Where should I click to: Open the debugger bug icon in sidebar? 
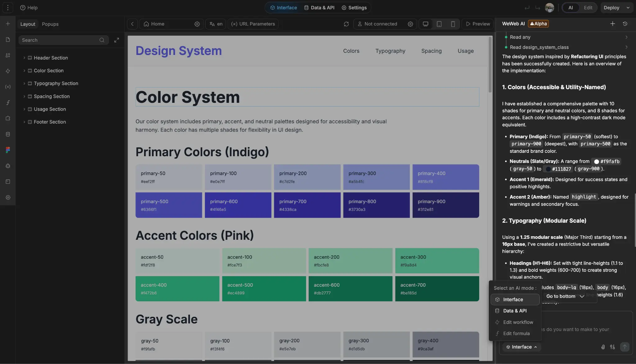tap(8, 166)
